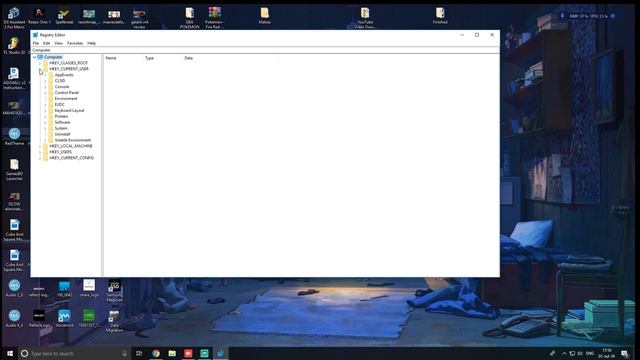Click the Registry Editor taskbar icon

(221, 353)
